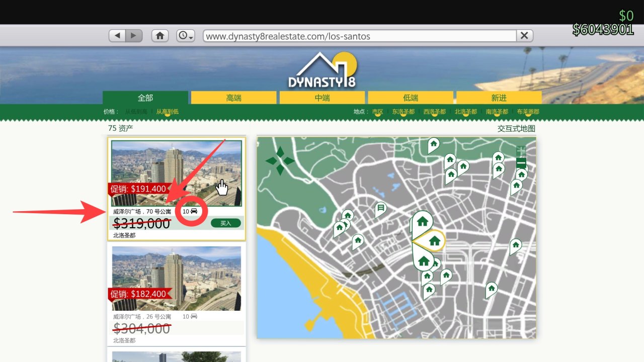Click the map pin with the list icon

381,208
